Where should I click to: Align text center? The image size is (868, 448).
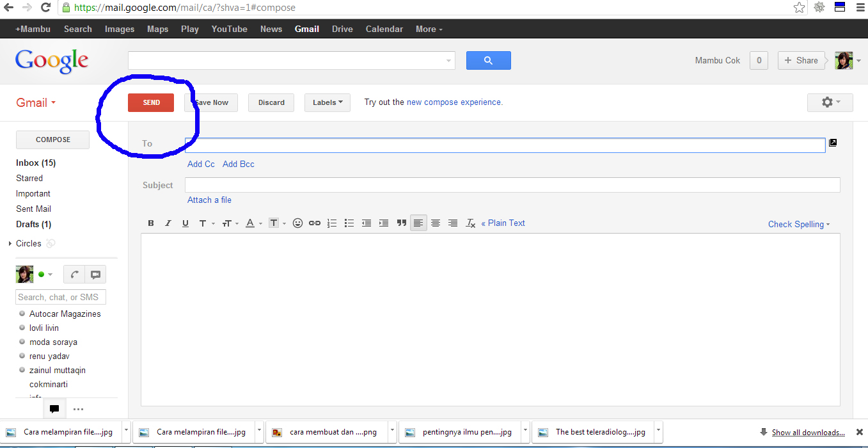click(436, 223)
